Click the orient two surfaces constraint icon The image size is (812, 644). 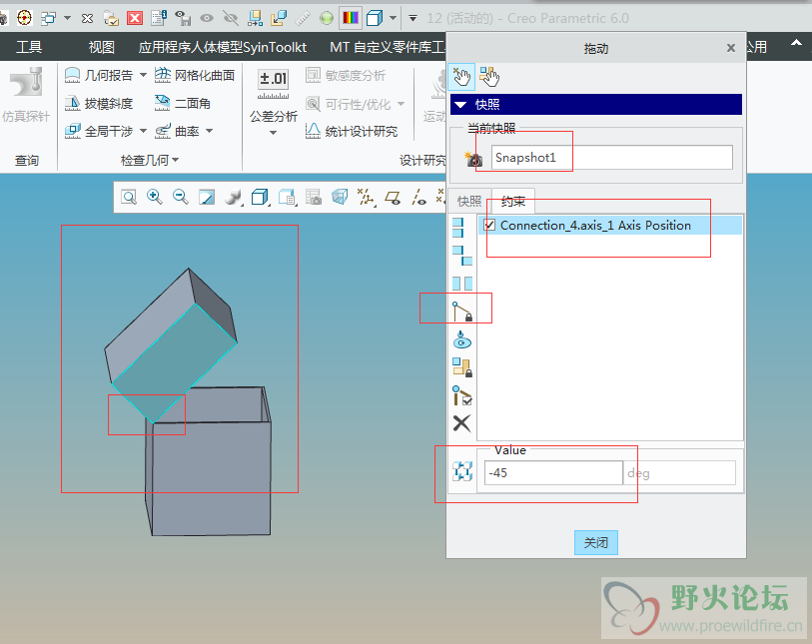click(461, 284)
